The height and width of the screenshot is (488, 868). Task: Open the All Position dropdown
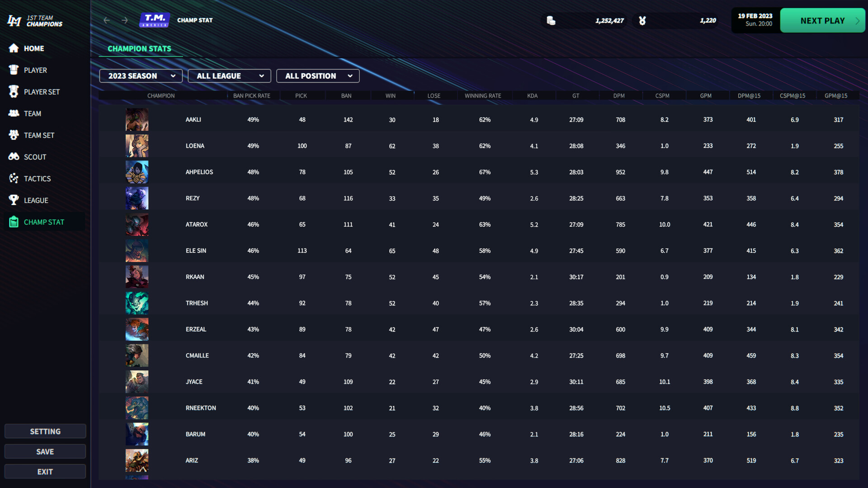click(x=318, y=75)
